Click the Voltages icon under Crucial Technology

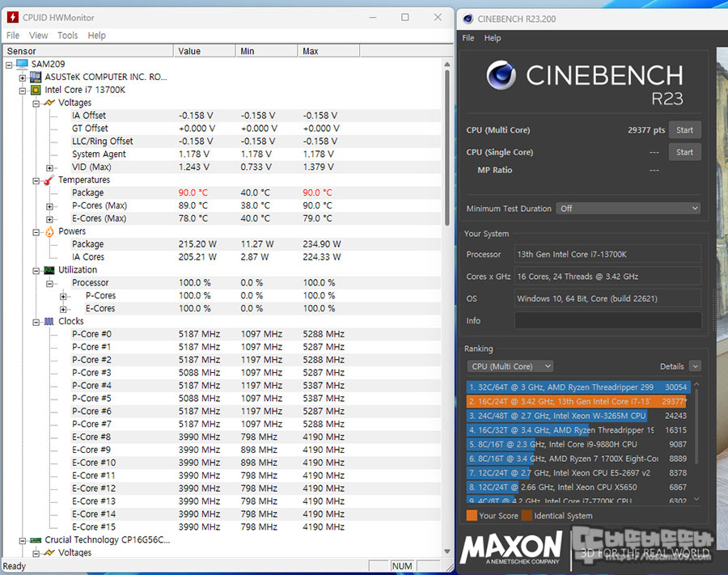point(49,552)
